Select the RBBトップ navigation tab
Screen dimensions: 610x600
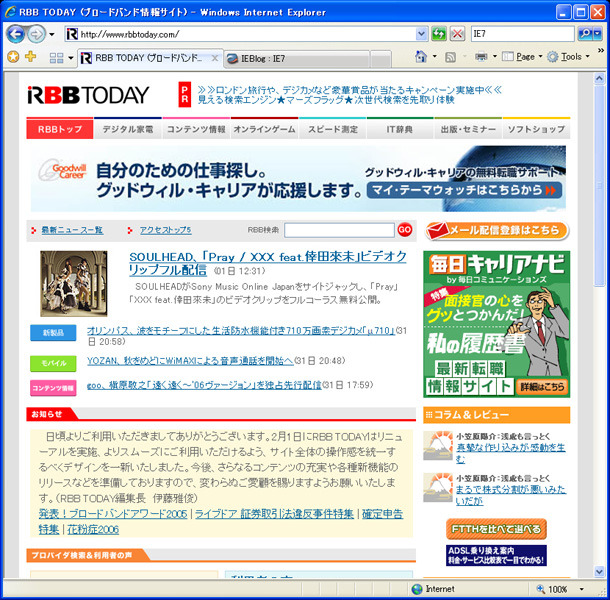tap(60, 129)
